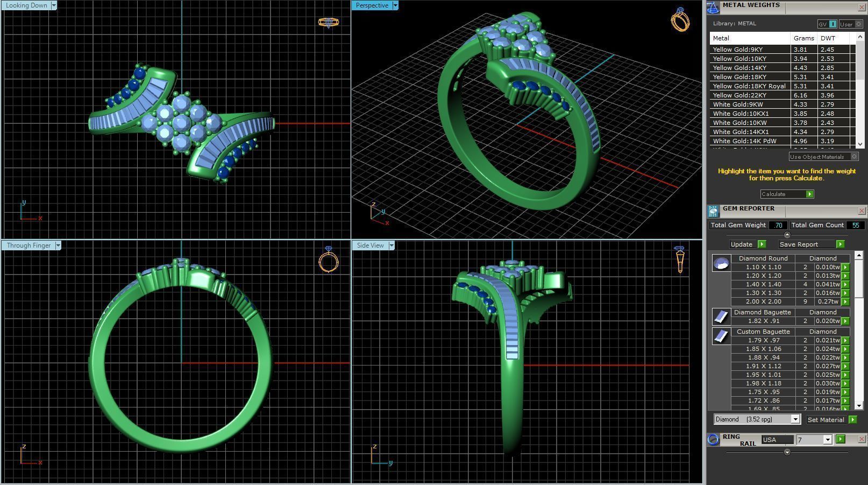Click green arrow for 1.30 X 1.30 diamond
Screen dimensions: 868x485
(x=845, y=293)
